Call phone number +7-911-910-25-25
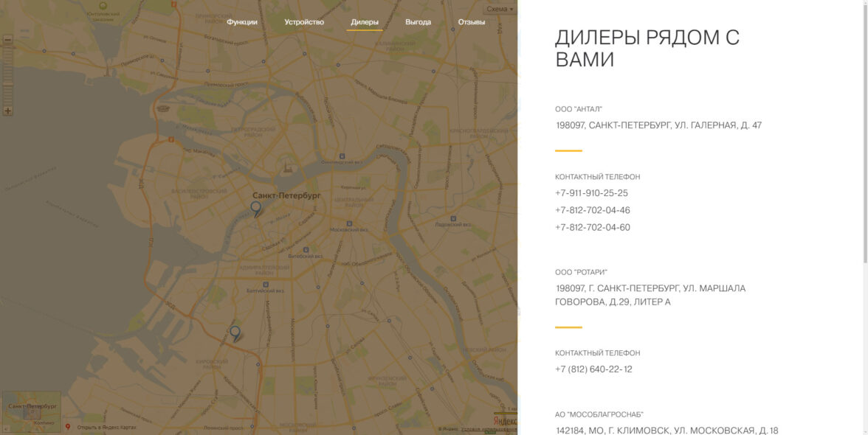This screenshot has width=868, height=435. (591, 193)
